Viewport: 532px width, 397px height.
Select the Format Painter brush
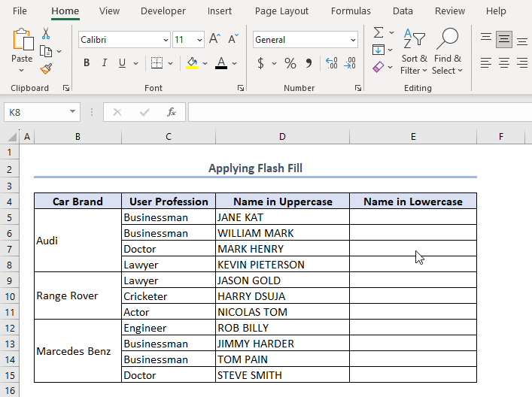pos(46,68)
